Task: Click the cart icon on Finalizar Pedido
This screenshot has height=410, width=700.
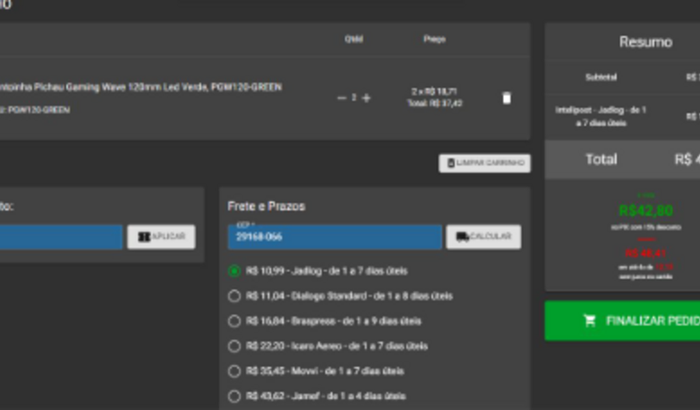Action: coord(590,321)
